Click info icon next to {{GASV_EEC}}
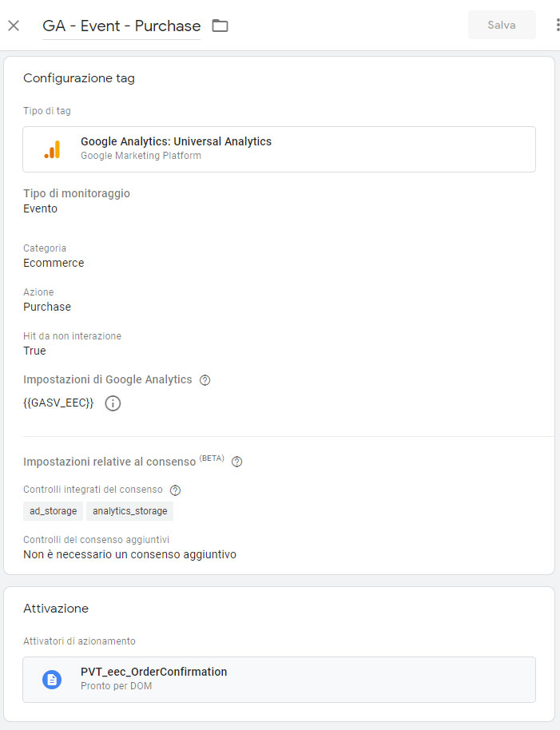 [x=113, y=403]
